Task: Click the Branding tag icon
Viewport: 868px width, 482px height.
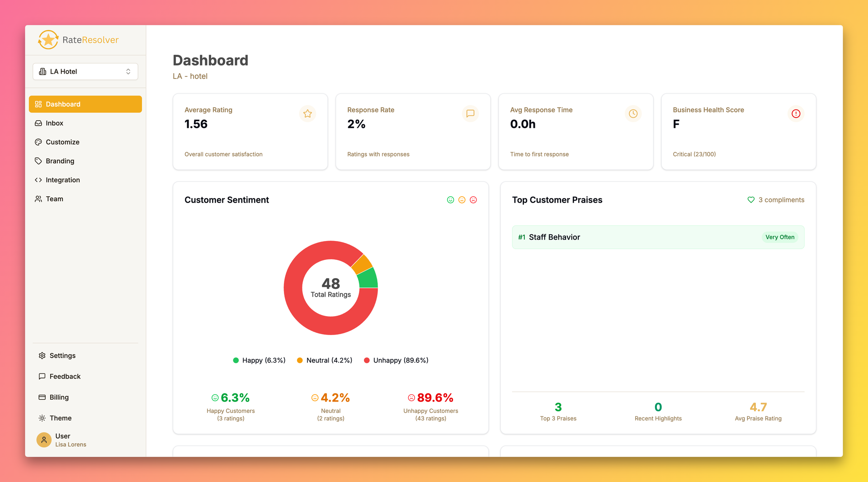Action: point(39,161)
